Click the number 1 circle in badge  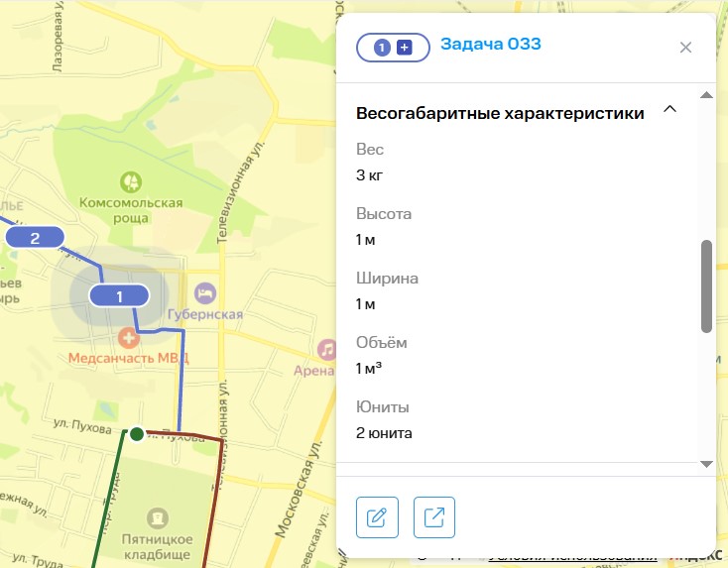[x=383, y=48]
